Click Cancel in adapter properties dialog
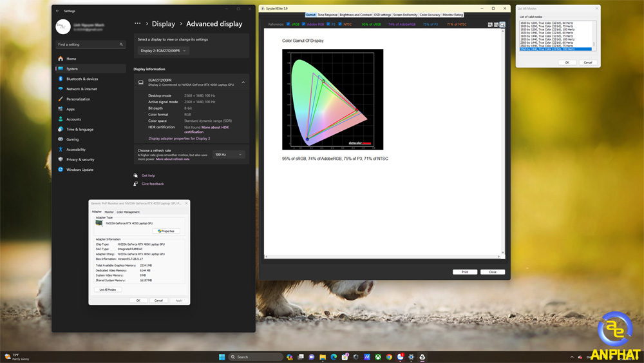 158,300
